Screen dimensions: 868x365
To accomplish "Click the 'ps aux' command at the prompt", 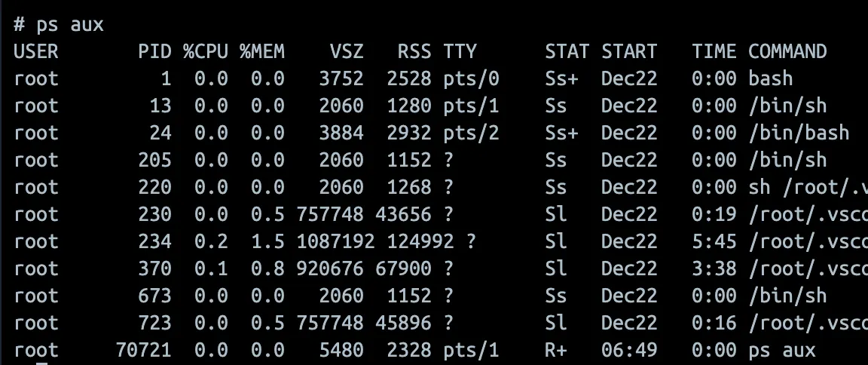I will [70, 25].
